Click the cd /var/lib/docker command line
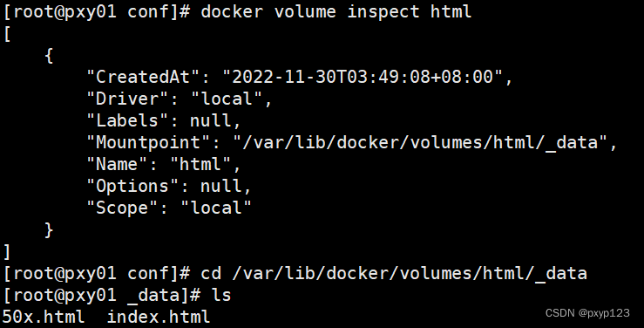 394,273
